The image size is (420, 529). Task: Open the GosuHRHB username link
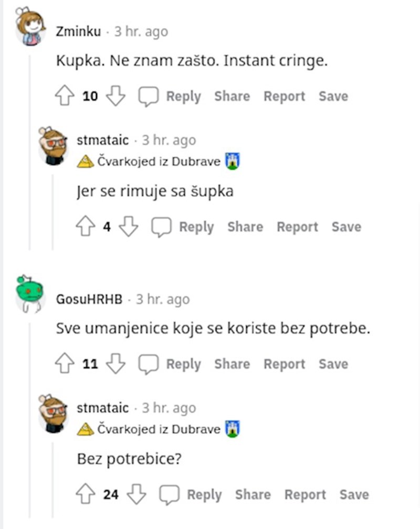point(89,300)
